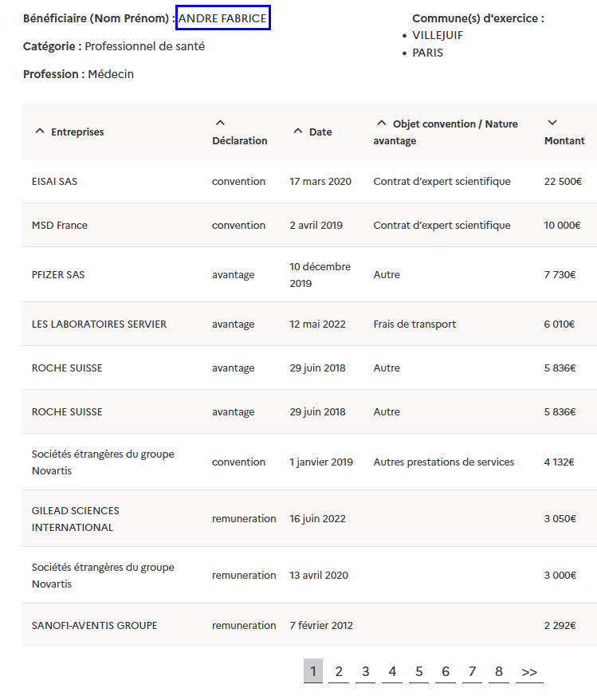Image resolution: width=597 pixels, height=700 pixels.
Task: Click the Entreprises column header
Action: 77,132
